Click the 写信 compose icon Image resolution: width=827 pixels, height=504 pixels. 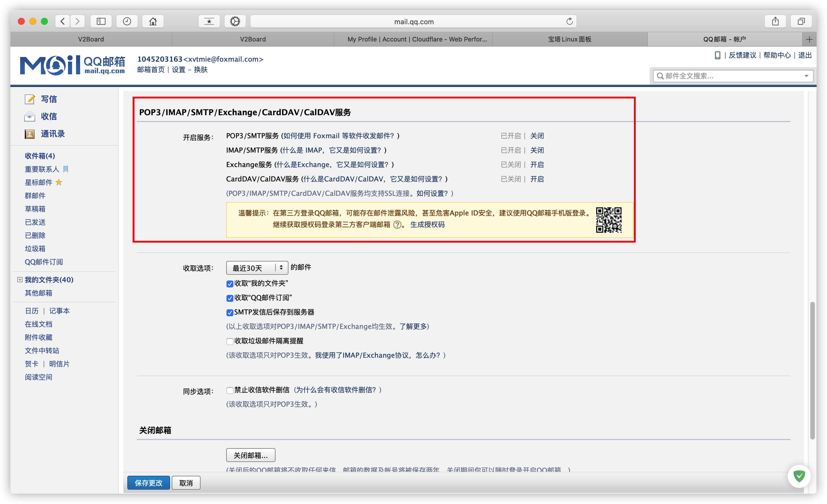point(29,99)
